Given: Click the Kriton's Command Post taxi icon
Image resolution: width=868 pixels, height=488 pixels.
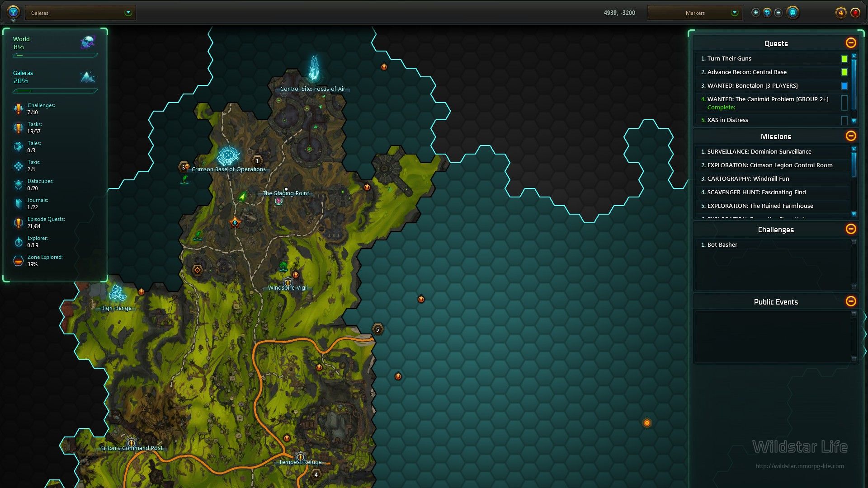Looking at the screenshot, I should (131, 442).
